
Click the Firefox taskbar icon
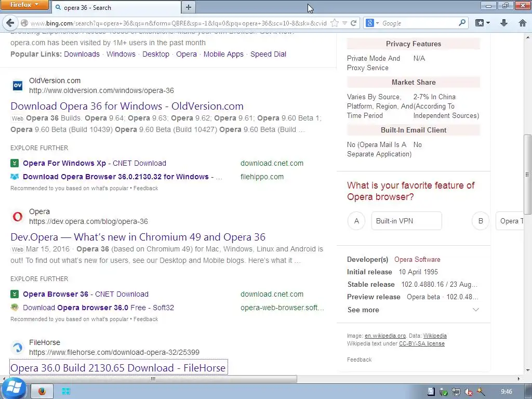coord(42,392)
